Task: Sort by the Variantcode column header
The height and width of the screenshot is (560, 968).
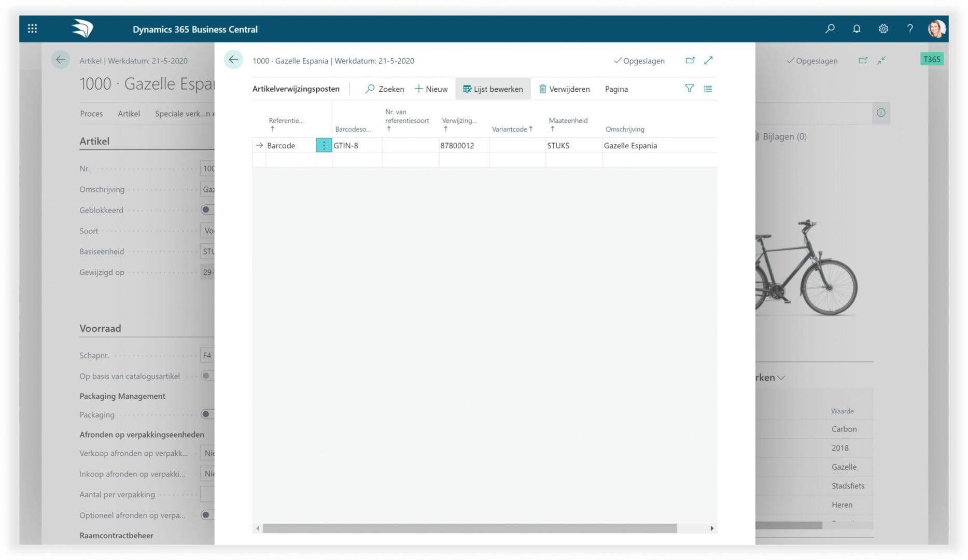Action: point(512,129)
